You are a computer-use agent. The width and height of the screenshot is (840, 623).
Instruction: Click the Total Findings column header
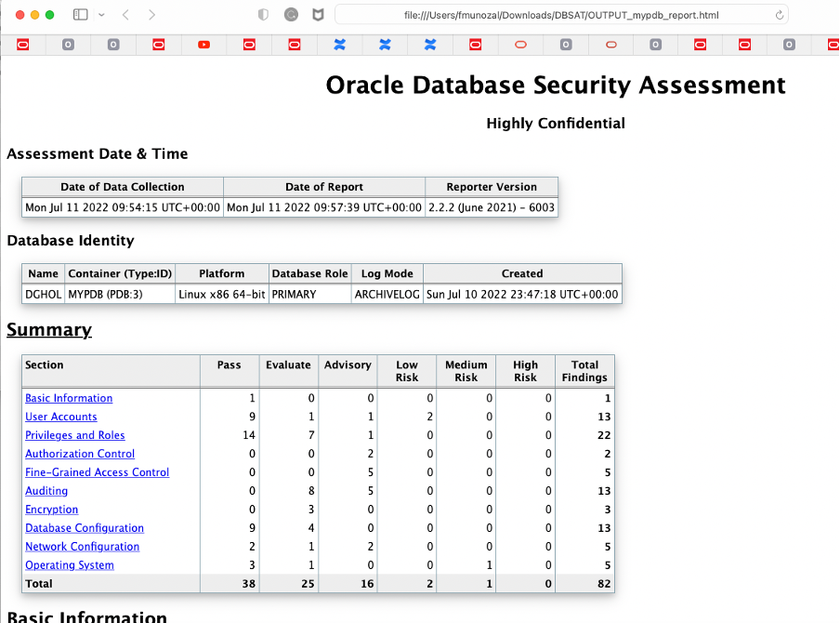[584, 371]
